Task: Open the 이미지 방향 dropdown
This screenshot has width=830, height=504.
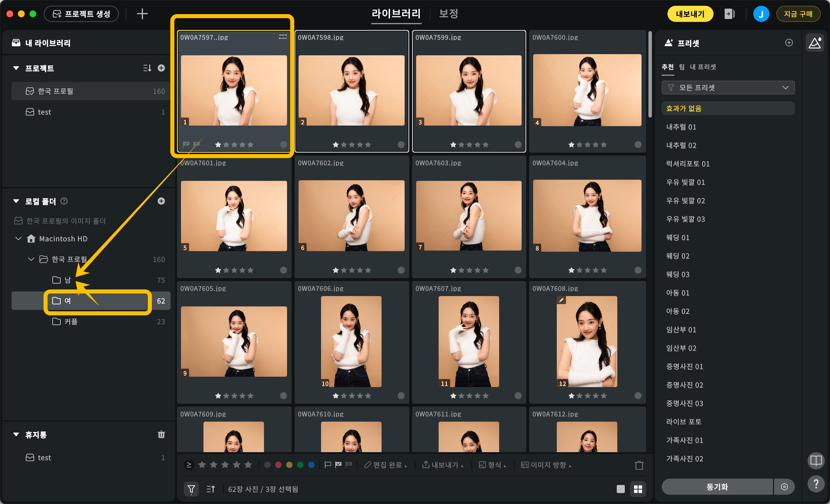Action: point(546,465)
